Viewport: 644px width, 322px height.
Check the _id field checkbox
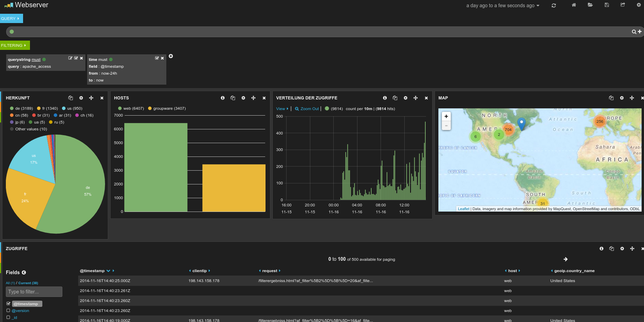coord(8,317)
